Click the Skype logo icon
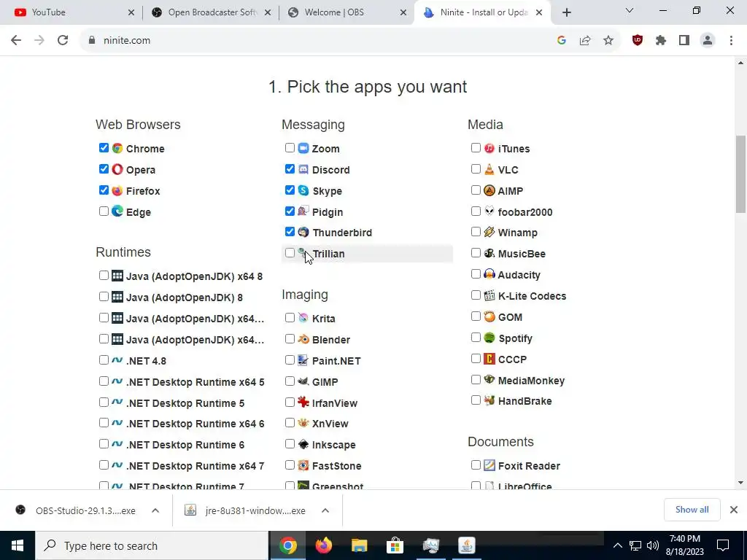The width and height of the screenshot is (747, 560). pyautogui.click(x=303, y=190)
